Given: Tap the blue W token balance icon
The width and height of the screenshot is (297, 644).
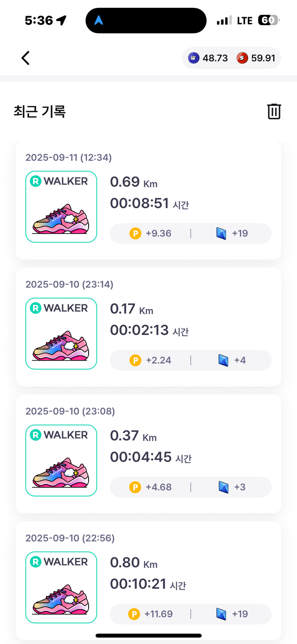Looking at the screenshot, I should [x=194, y=58].
